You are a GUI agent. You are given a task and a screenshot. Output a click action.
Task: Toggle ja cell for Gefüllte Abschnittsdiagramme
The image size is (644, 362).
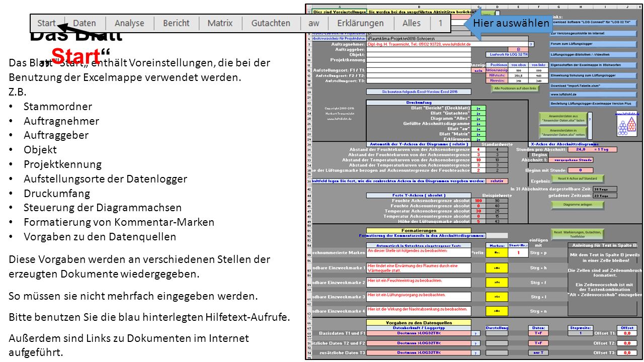tap(478, 123)
